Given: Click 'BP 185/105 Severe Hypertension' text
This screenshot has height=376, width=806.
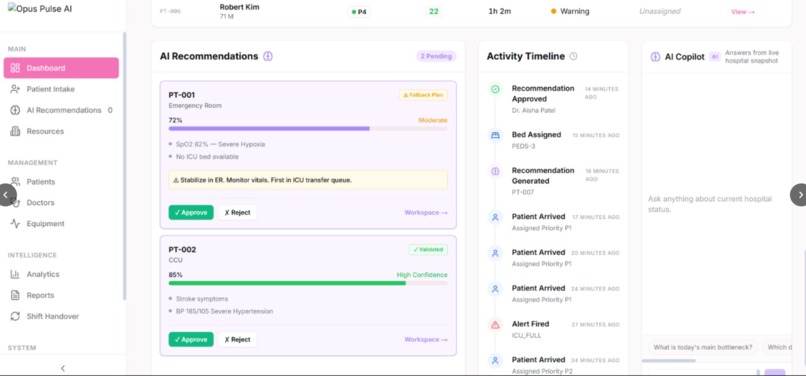Looking at the screenshot, I should [x=225, y=311].
